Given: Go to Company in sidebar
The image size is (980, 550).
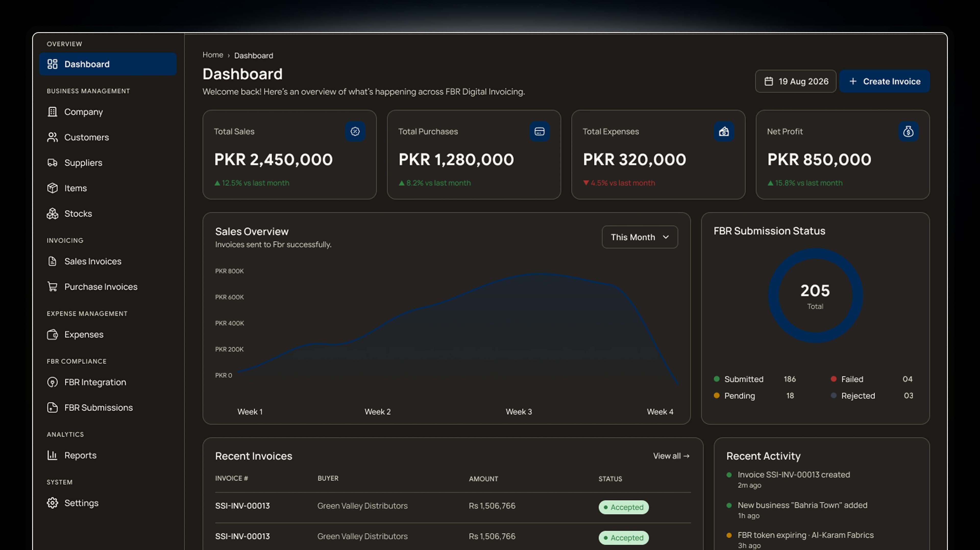Looking at the screenshot, I should coord(108,112).
